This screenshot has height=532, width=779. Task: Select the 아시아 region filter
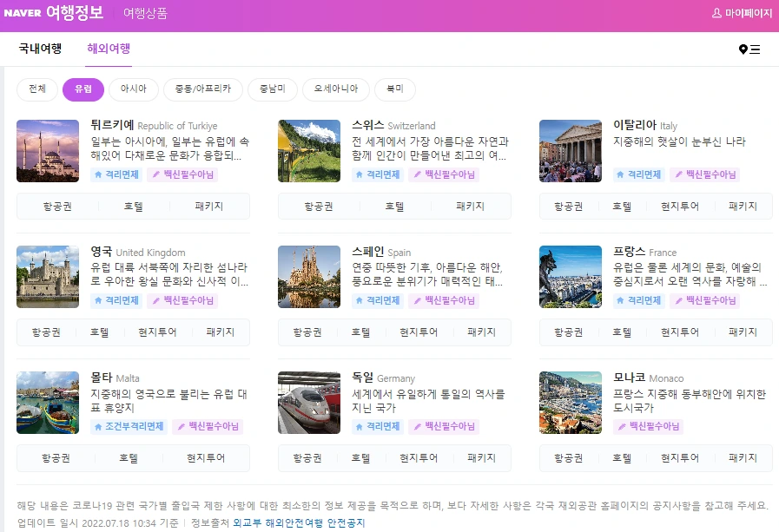click(134, 89)
